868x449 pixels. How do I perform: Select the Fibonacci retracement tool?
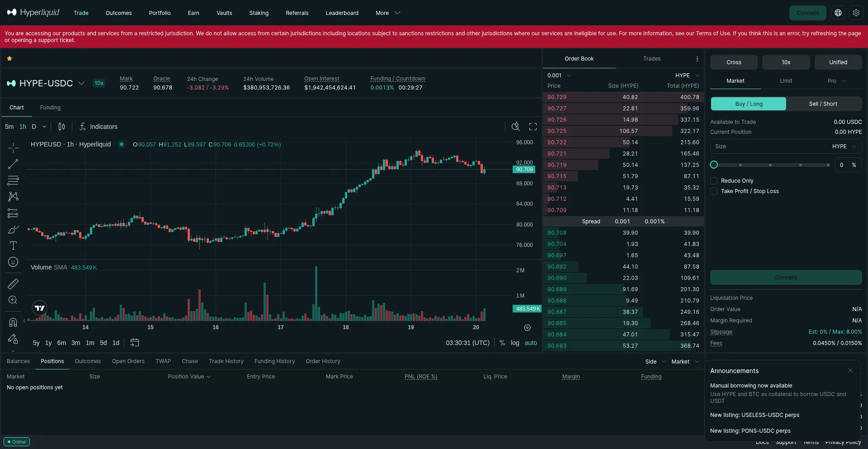(x=13, y=180)
